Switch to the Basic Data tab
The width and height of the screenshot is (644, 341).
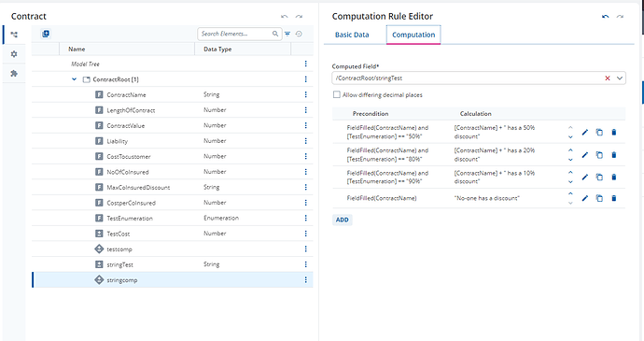tap(352, 35)
